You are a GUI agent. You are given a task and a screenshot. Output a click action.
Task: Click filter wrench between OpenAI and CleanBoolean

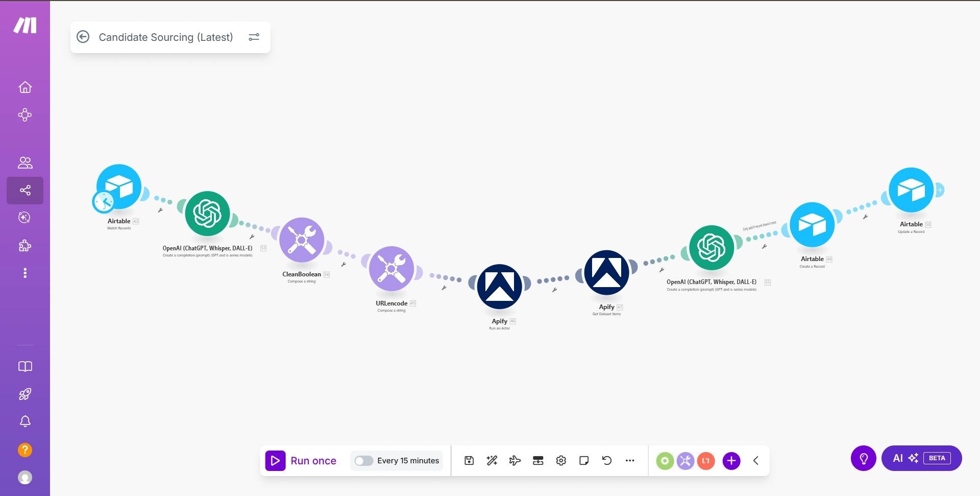[252, 237]
